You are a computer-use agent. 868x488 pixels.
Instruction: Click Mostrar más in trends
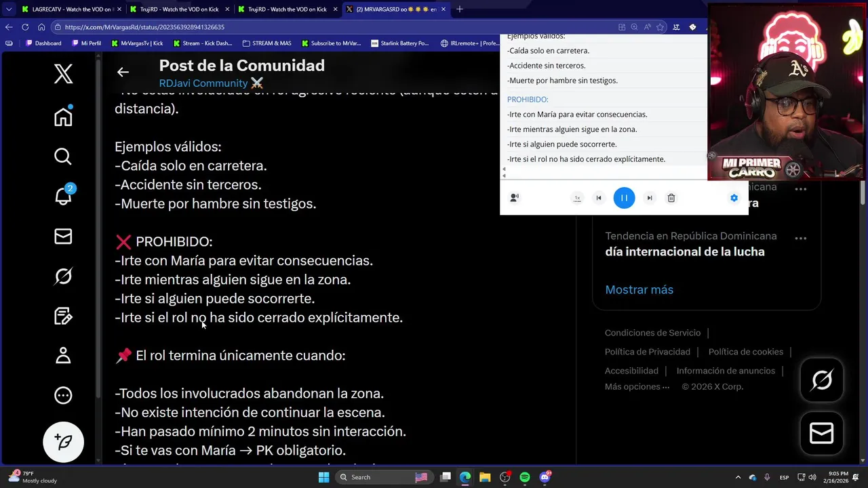click(639, 289)
